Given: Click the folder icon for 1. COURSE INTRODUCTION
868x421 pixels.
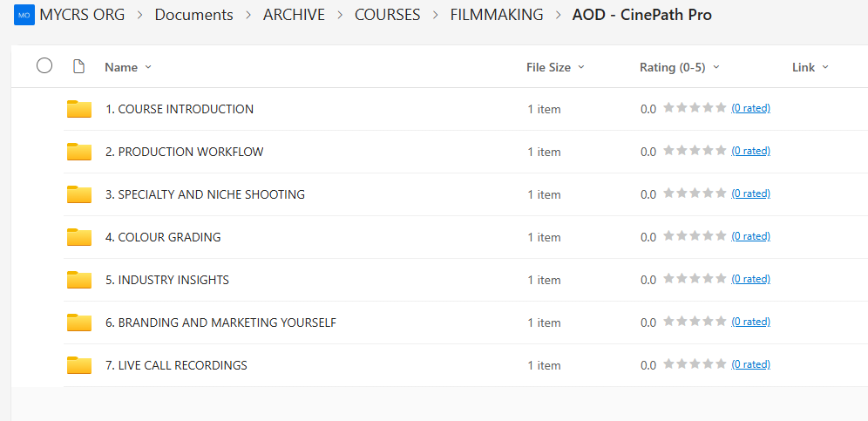Looking at the screenshot, I should click(x=79, y=109).
